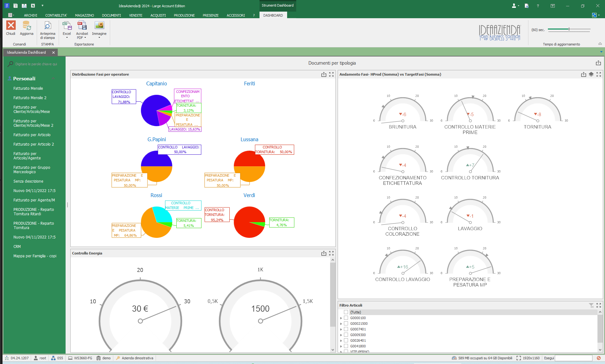
Task: Open Fatturato per Articolo 2 dashboard
Action: 34,144
